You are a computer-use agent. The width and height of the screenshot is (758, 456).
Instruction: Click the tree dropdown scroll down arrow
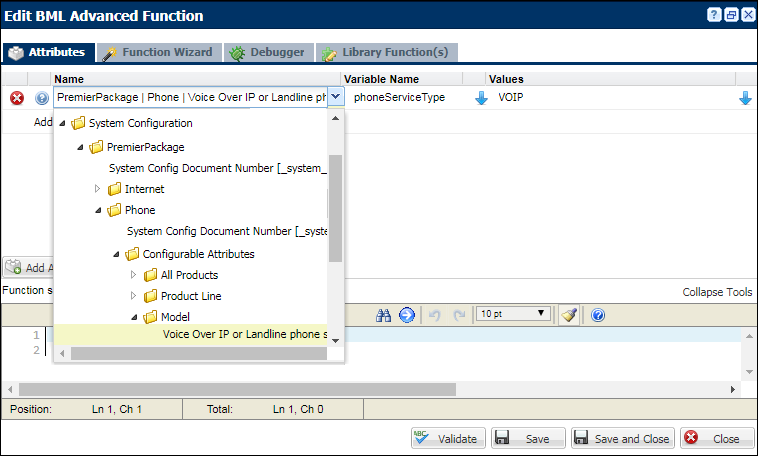(335, 340)
